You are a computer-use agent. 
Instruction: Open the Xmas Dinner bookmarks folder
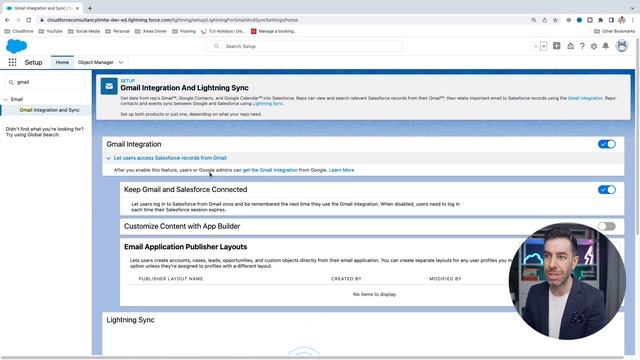tap(151, 31)
